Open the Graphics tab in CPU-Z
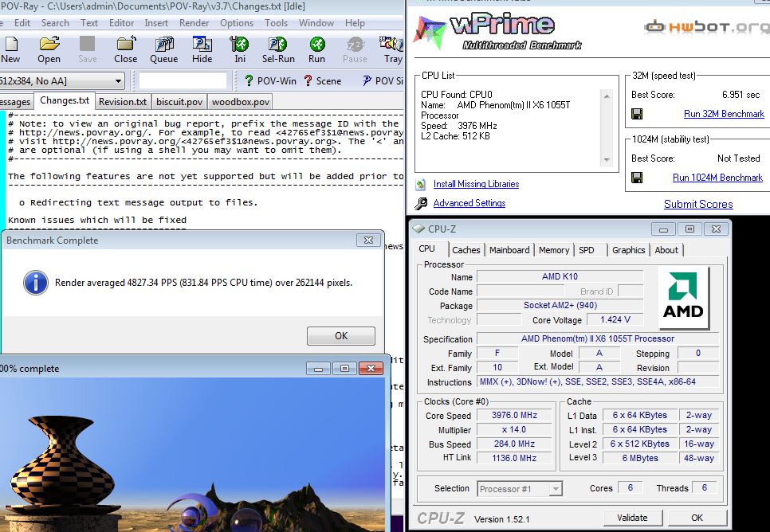 [629, 250]
